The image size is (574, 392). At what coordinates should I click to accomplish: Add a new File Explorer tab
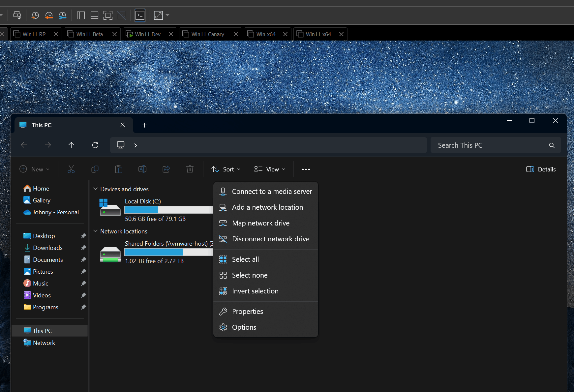coord(144,125)
